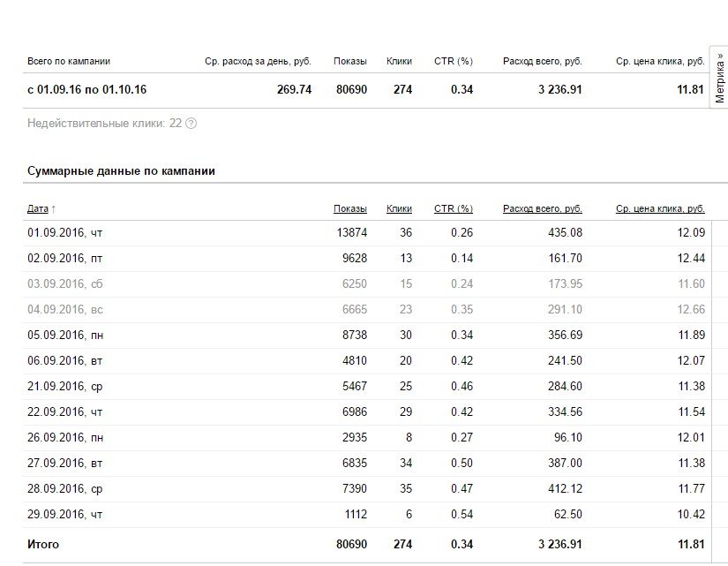Click the Суммарные данные по кампании heading
Image resolution: width=728 pixels, height=566 pixels.
point(121,171)
